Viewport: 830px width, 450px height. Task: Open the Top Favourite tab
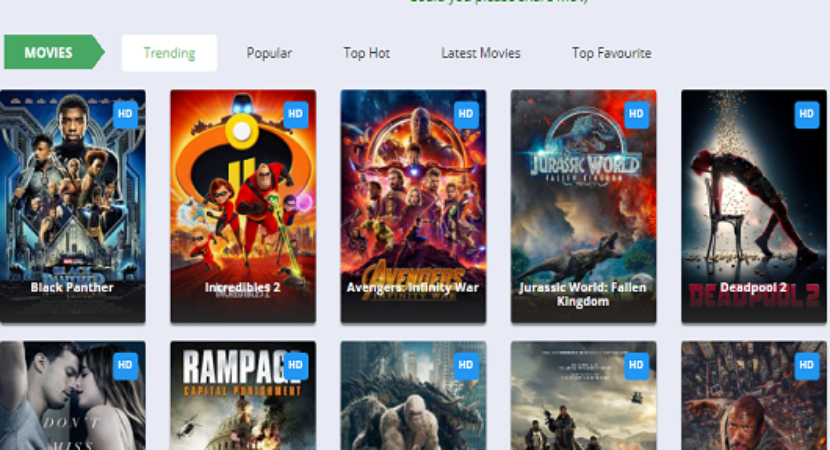611,53
